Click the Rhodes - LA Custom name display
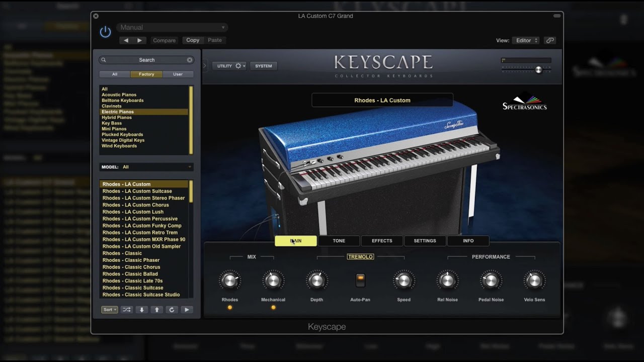This screenshot has width=644, height=362. point(382,100)
